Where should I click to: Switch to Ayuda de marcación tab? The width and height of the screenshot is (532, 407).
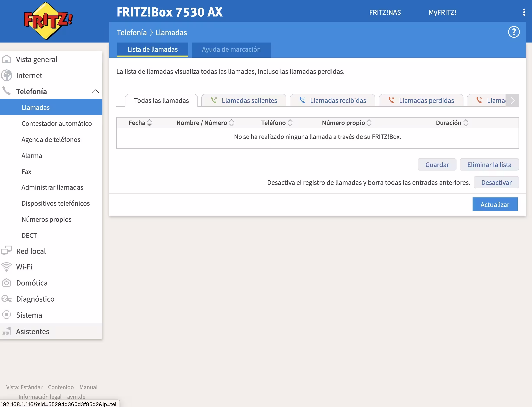(231, 50)
